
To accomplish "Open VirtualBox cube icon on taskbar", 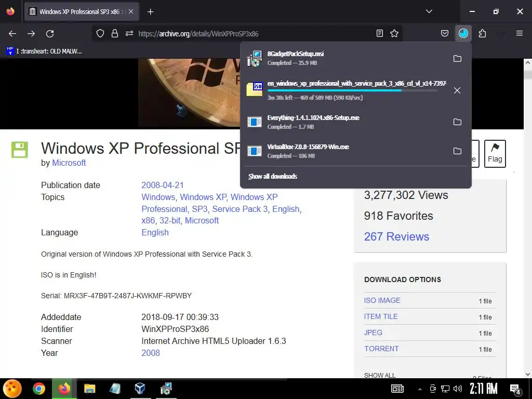I will [140, 389].
